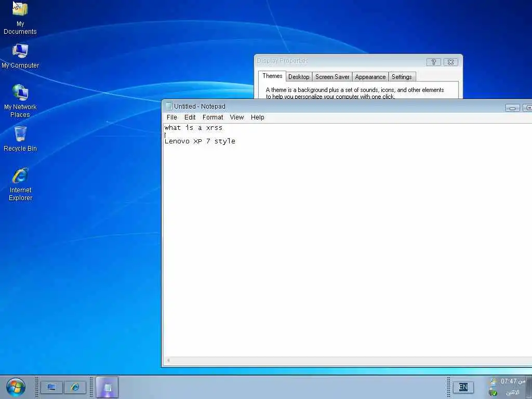The image size is (532, 399).
Task: Open the View menu in Notepad
Action: click(x=236, y=117)
